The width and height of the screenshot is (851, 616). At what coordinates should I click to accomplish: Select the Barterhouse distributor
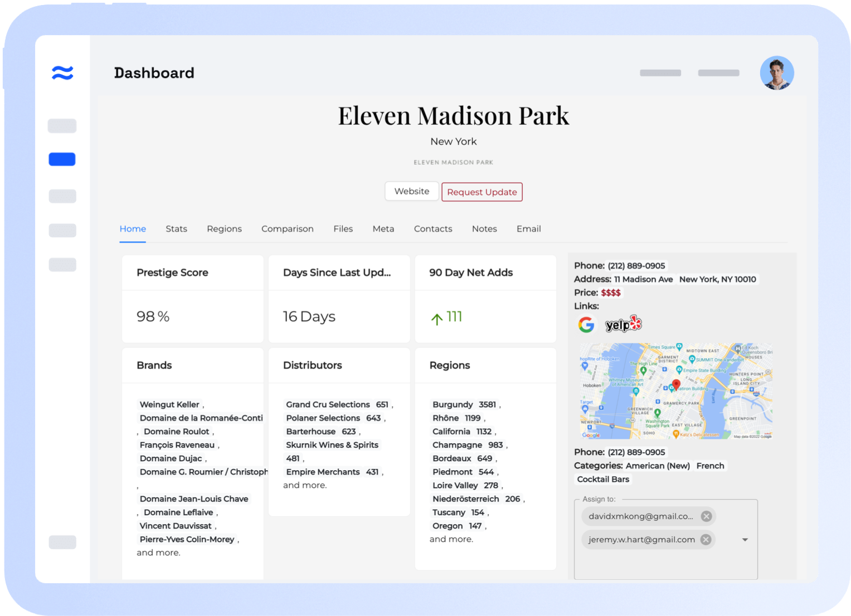coord(321,432)
